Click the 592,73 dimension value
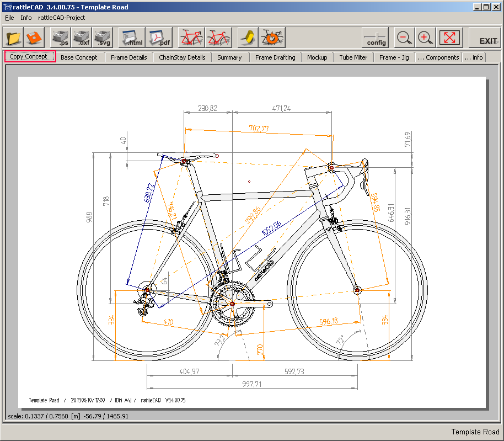Screen dimensions: 504x441 coord(294,371)
